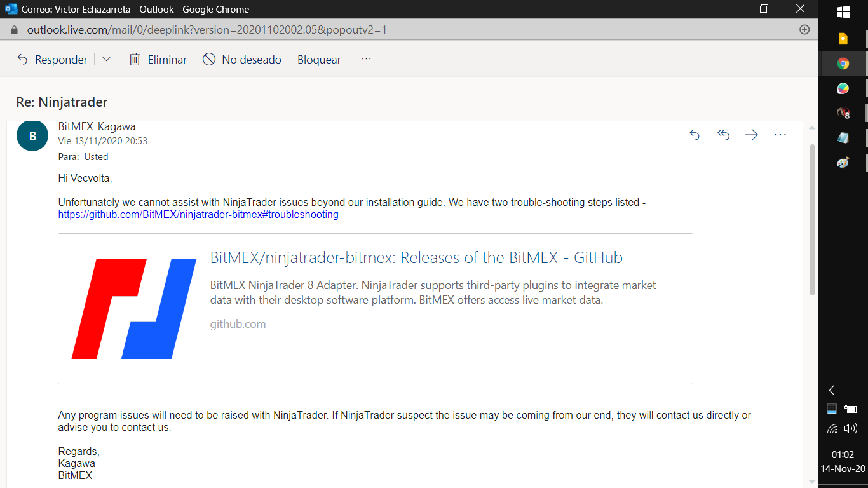
Task: Click the Wi-Fi icon in the system tray
Action: point(832,428)
